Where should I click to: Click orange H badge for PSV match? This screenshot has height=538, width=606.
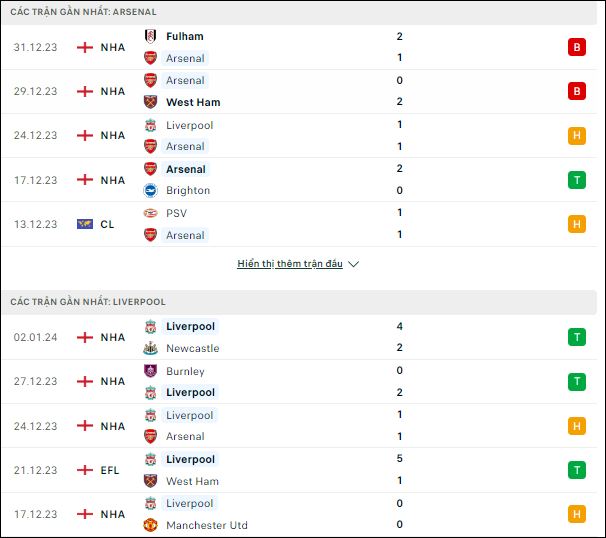point(577,224)
